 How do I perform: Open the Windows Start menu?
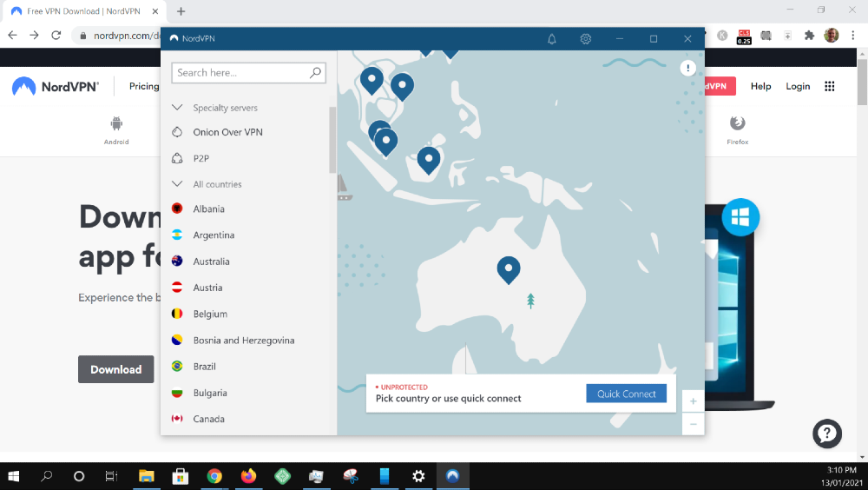(x=13, y=475)
